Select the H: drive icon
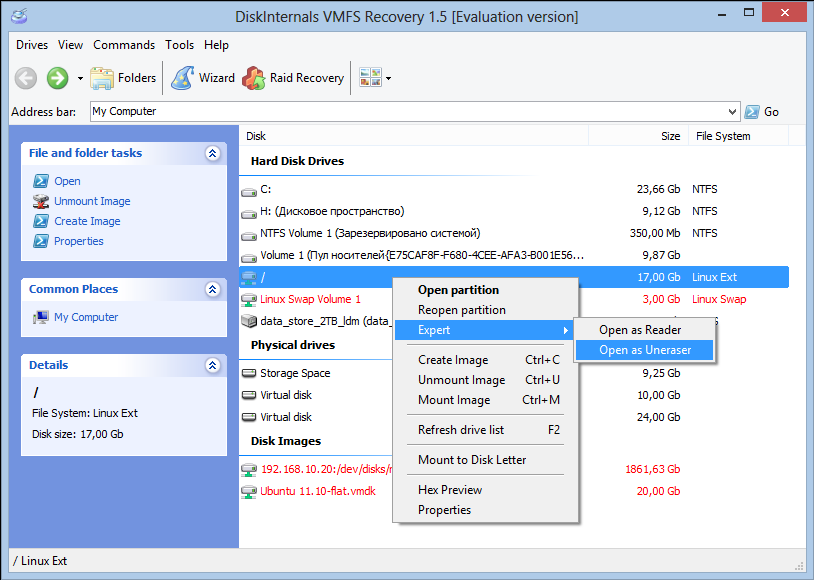 point(249,214)
